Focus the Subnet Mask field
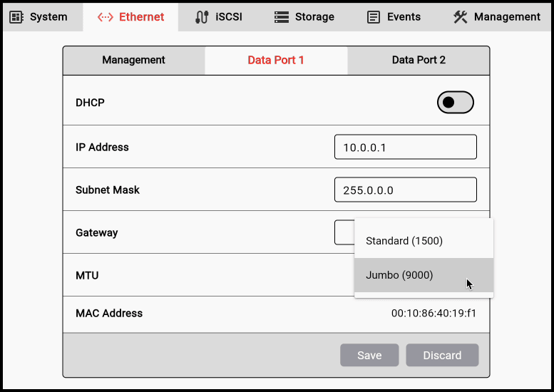The height and width of the screenshot is (392, 554). [405, 190]
